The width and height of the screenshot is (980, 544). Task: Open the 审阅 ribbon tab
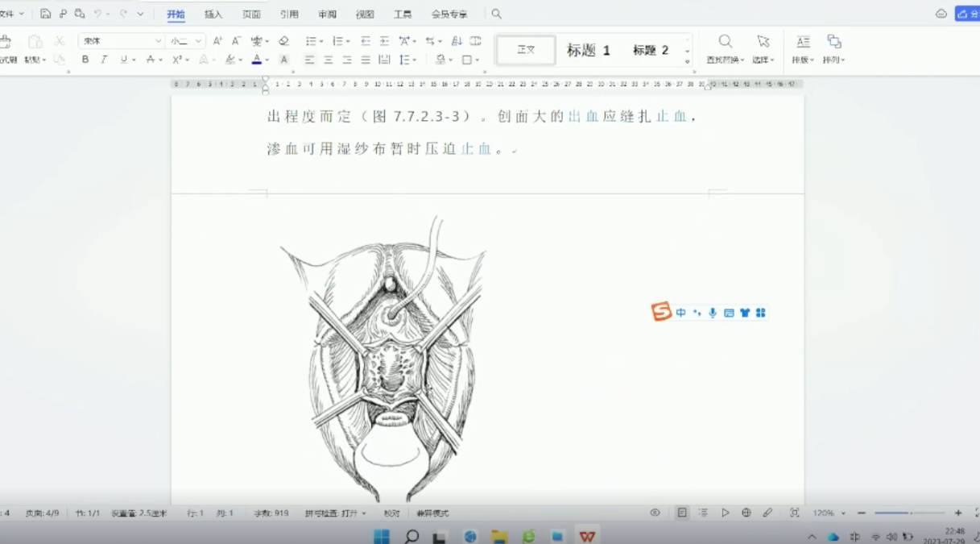point(327,15)
